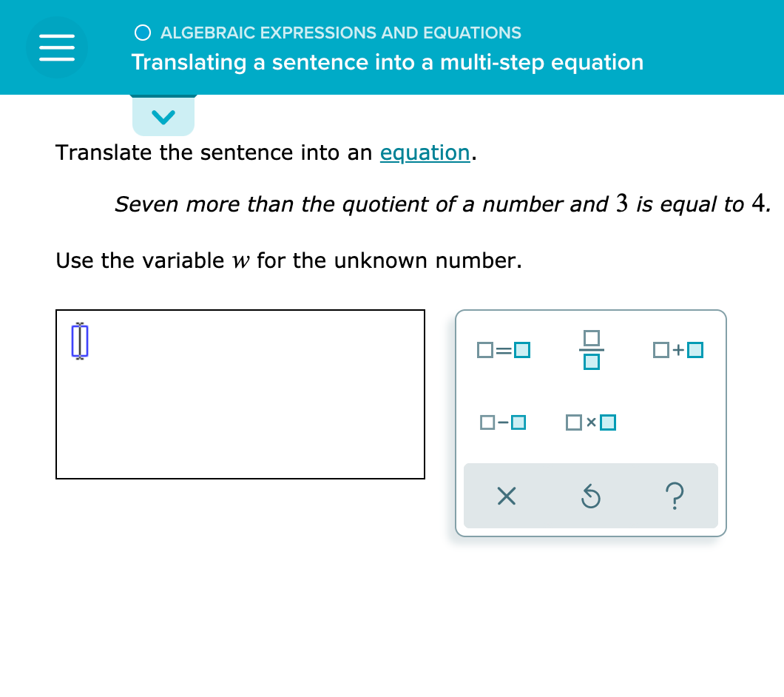
Task: Click the highlighted denominator square
Action: click(x=591, y=362)
